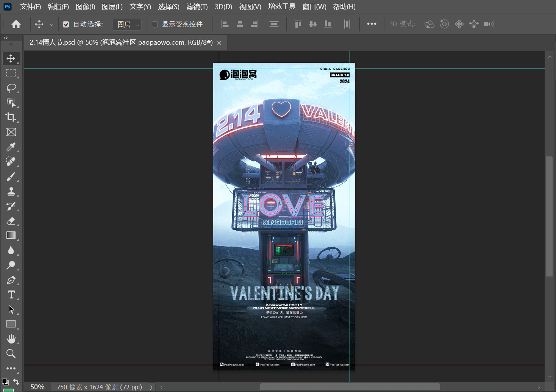Select the Hand tool
Screen dimensions: 556x392
11,339
